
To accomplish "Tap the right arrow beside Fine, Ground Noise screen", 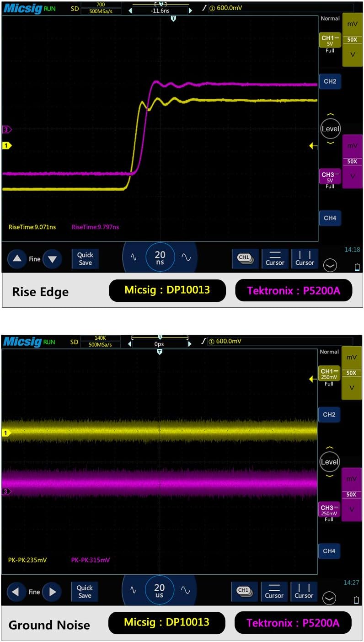I will coord(52,592).
